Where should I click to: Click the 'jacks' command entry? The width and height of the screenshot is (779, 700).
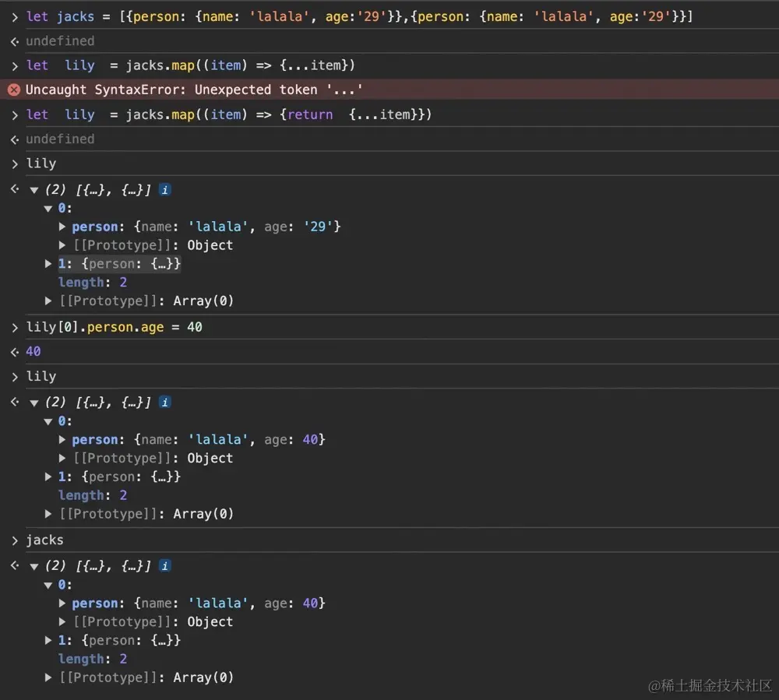pos(44,540)
